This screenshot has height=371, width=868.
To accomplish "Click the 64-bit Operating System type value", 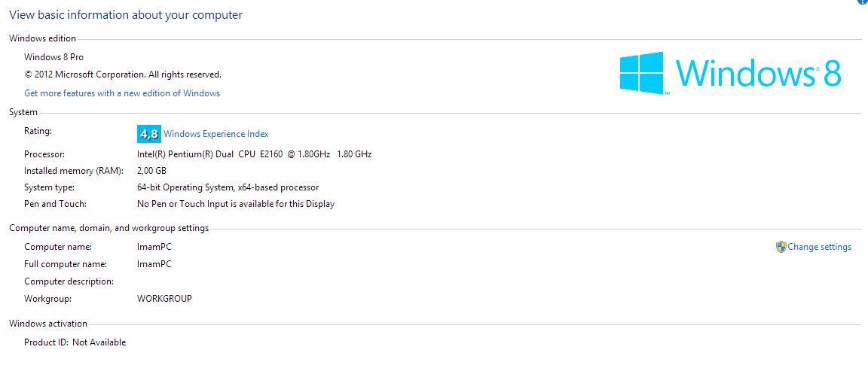I will point(228,187).
